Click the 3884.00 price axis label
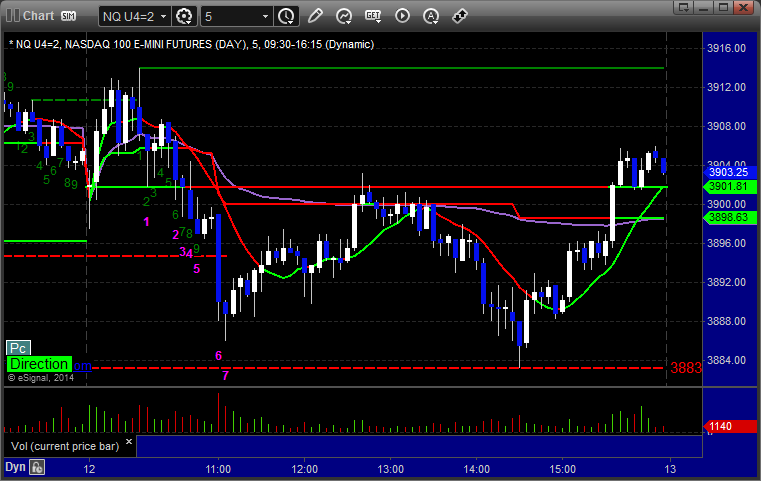Image resolution: width=761 pixels, height=481 pixels. pos(726,360)
